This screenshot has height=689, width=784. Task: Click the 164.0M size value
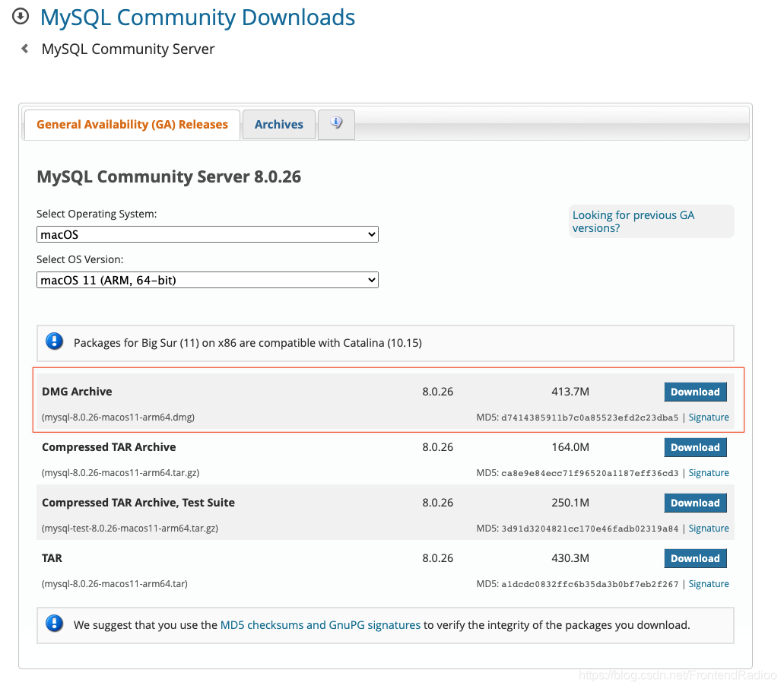(x=570, y=447)
